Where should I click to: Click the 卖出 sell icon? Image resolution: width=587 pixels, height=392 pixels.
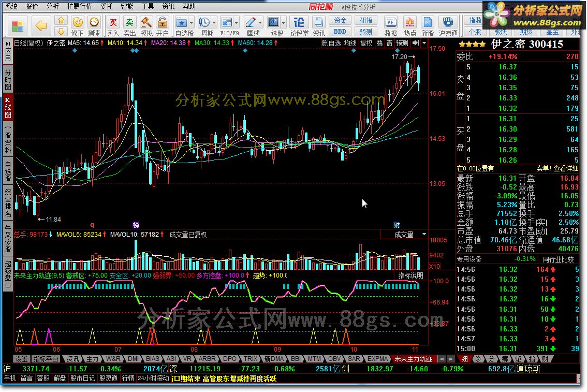129,26
